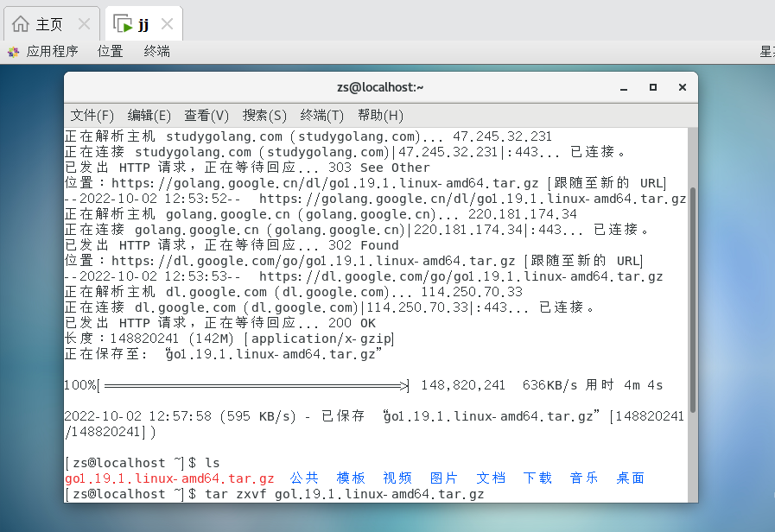The height and width of the screenshot is (532, 775).
Task: Click the 桌面 directory name
Action: tap(630, 478)
